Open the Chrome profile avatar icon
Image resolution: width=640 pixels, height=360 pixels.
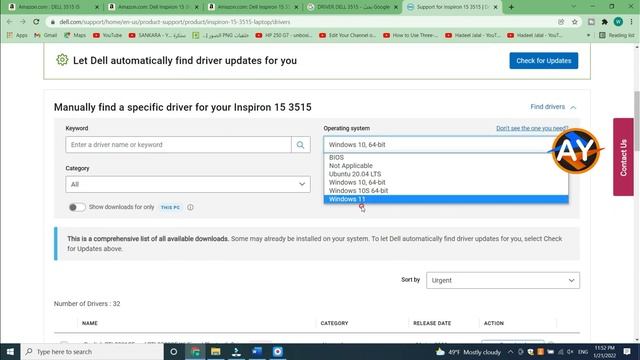[x=618, y=22]
